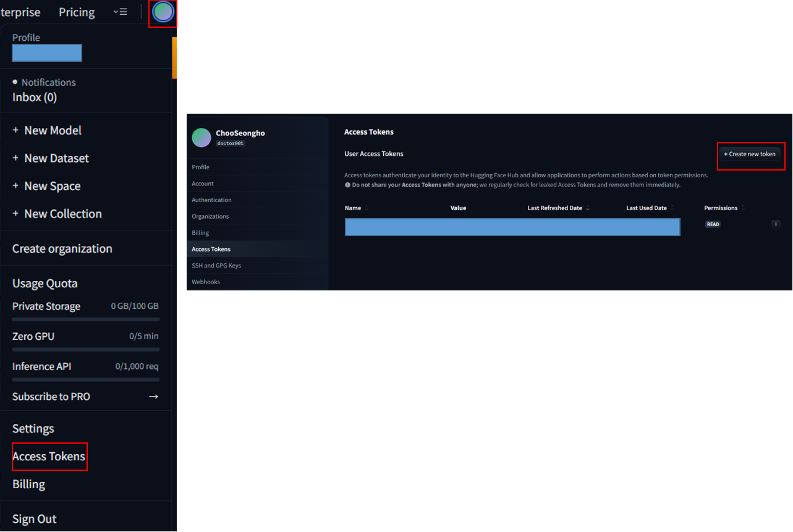Expand the extra navigation menu next to Pricing
Viewport: 793px width, 532px height.
coord(120,12)
